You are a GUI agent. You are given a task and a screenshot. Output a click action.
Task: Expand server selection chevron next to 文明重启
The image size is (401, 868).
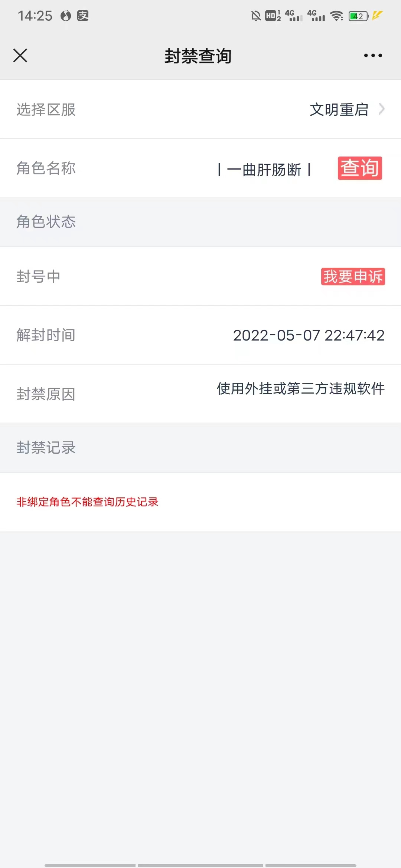381,109
